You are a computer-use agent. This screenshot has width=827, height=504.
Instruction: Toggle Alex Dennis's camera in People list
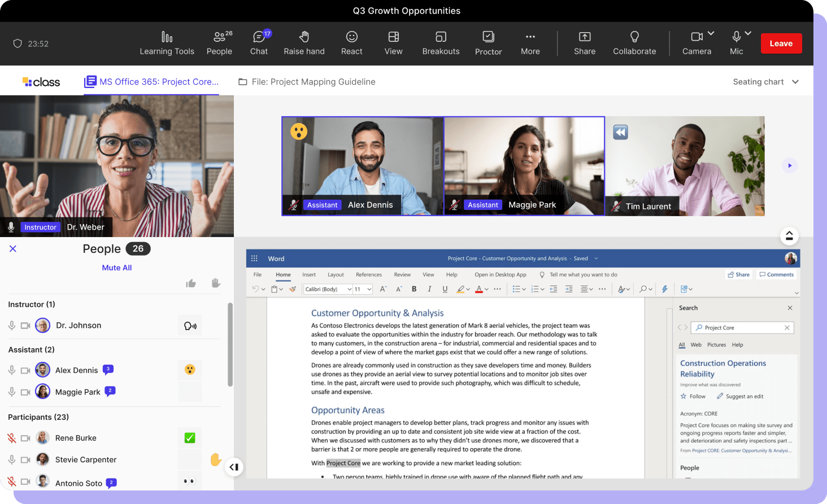25,371
